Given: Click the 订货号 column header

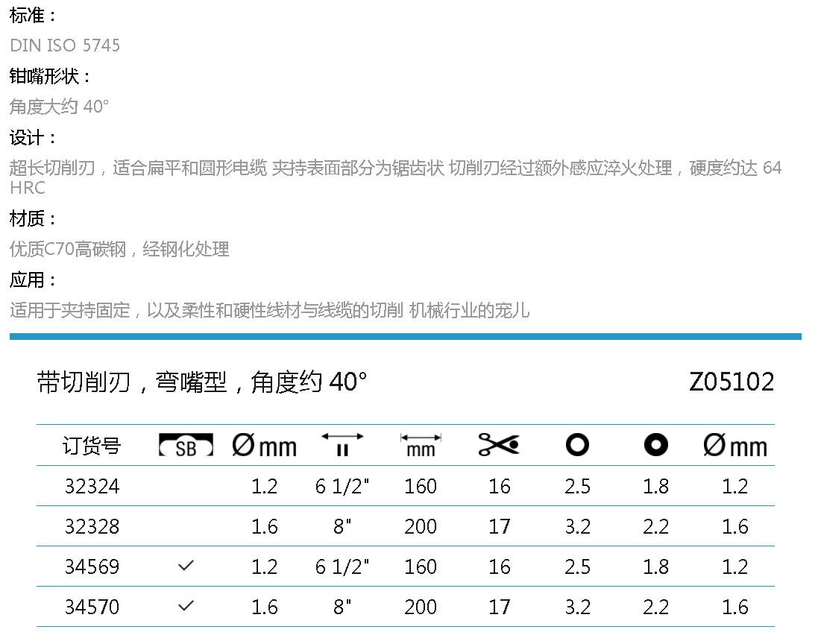Looking at the screenshot, I should pyautogui.click(x=92, y=446).
